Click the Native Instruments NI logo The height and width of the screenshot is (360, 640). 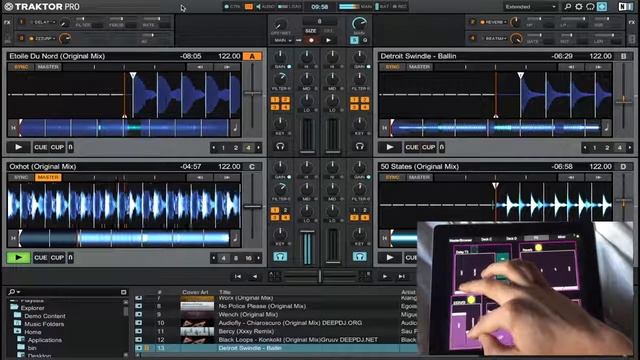625,7
